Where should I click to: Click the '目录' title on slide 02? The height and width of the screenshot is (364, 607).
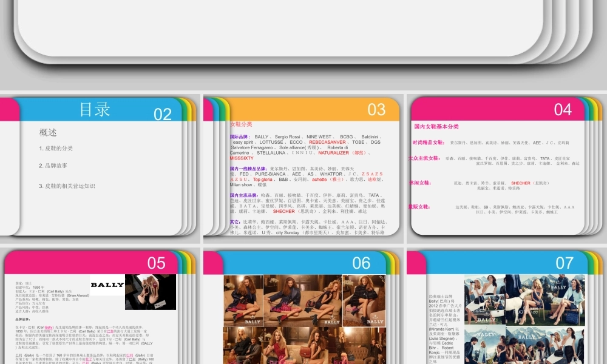pos(95,109)
